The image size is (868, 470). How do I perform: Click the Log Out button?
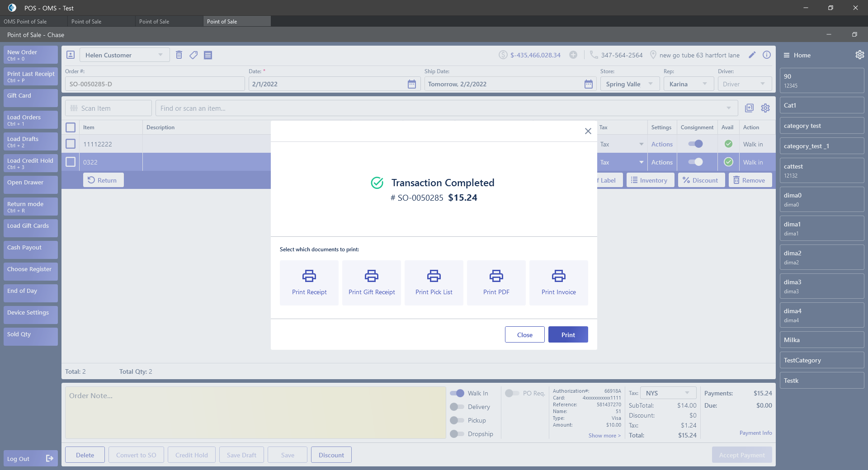[x=31, y=459]
